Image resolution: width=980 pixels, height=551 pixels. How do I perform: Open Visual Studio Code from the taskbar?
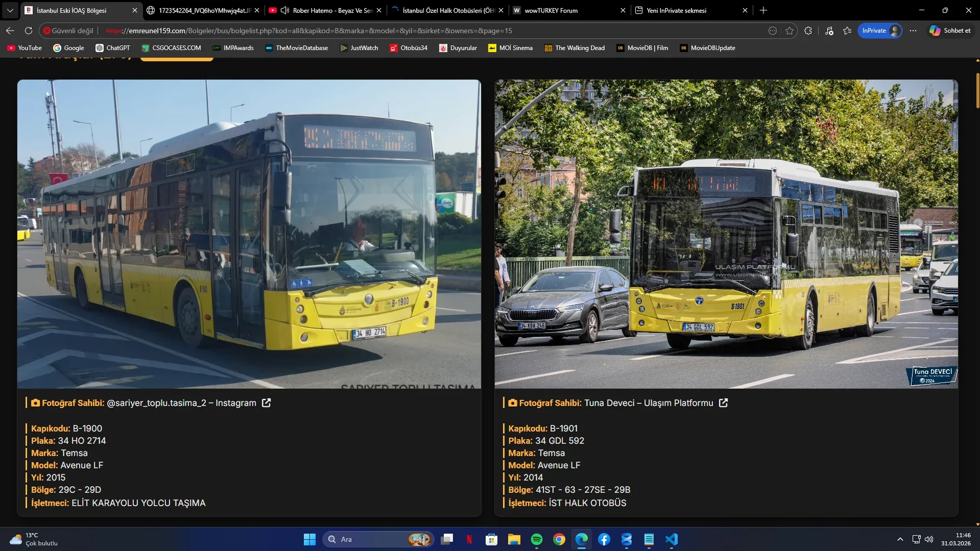point(671,539)
